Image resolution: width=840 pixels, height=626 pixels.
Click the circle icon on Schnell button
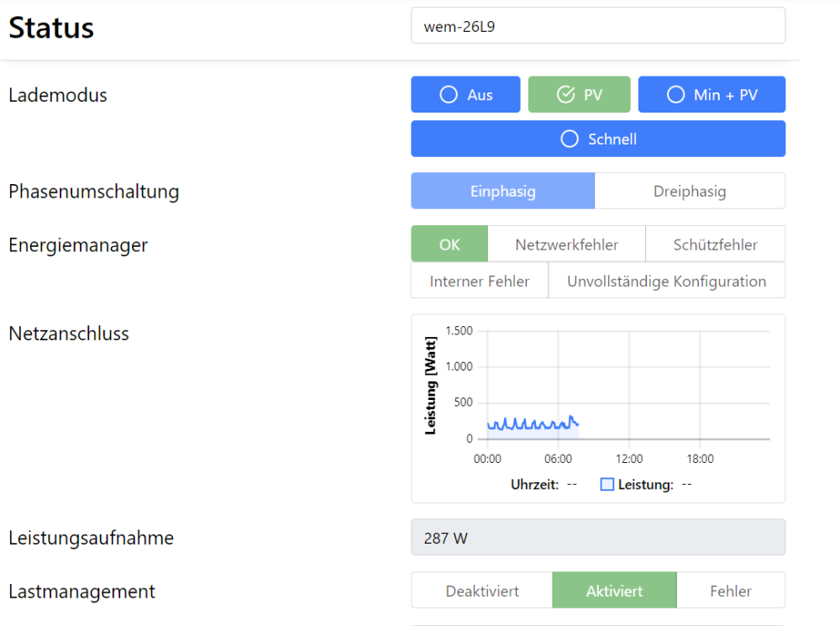click(570, 139)
